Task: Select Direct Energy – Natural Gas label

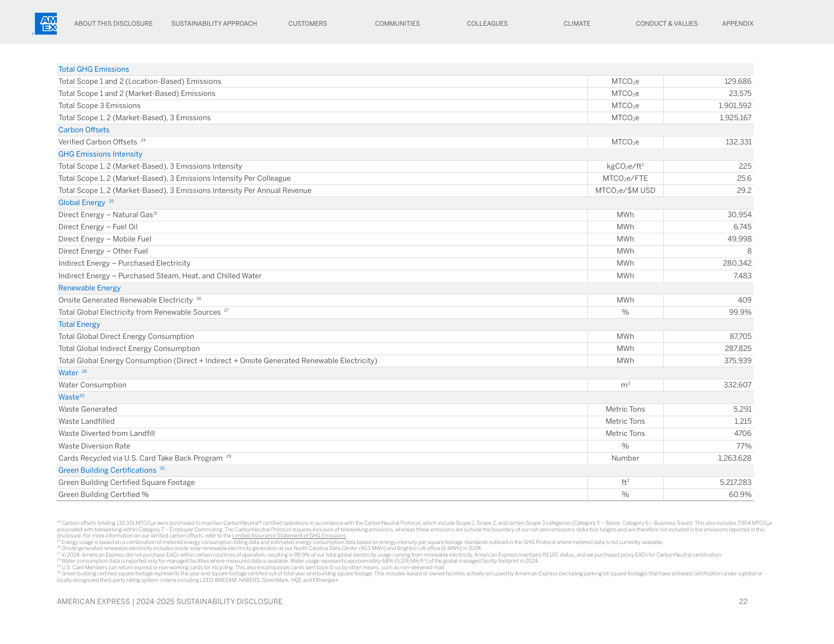Action: coord(106,215)
